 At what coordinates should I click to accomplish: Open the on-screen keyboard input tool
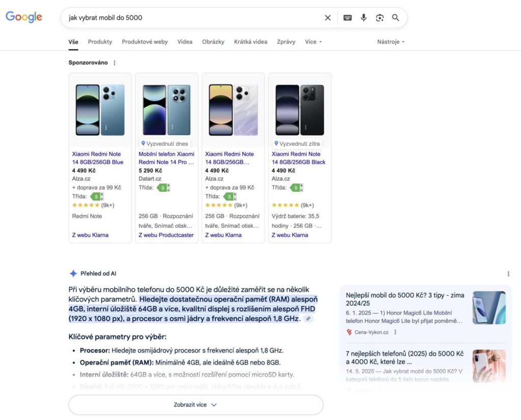coord(348,18)
